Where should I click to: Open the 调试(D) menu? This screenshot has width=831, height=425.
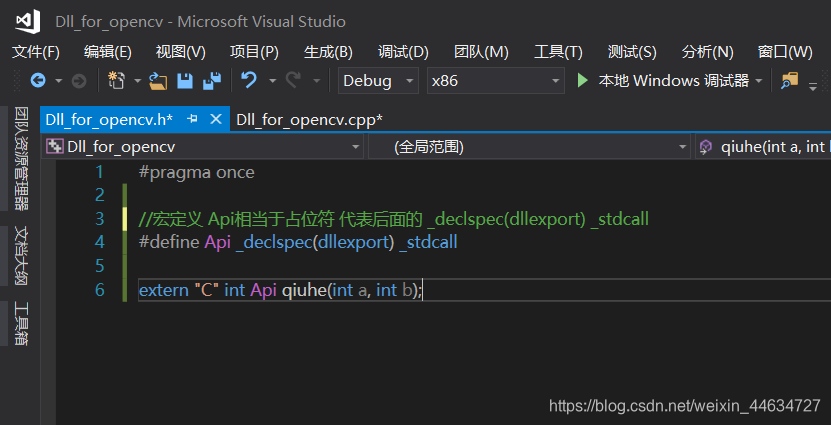click(403, 51)
